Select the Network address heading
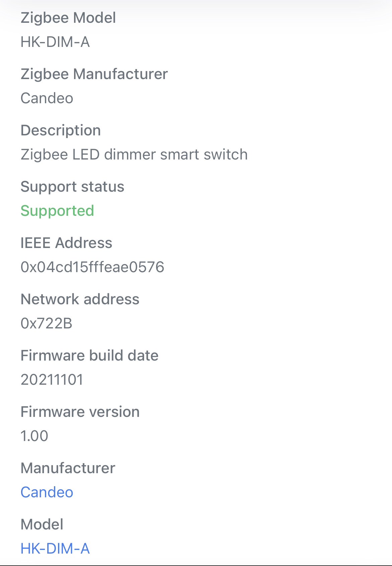The height and width of the screenshot is (566, 392). coord(80,299)
